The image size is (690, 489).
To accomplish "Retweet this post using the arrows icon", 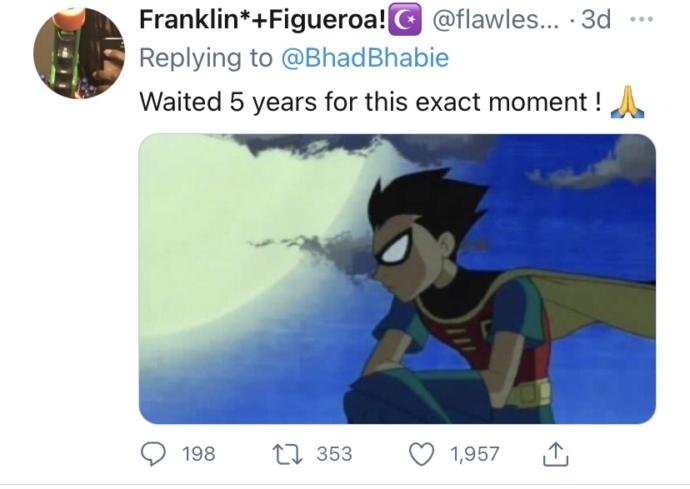I will pyautogui.click(x=287, y=454).
